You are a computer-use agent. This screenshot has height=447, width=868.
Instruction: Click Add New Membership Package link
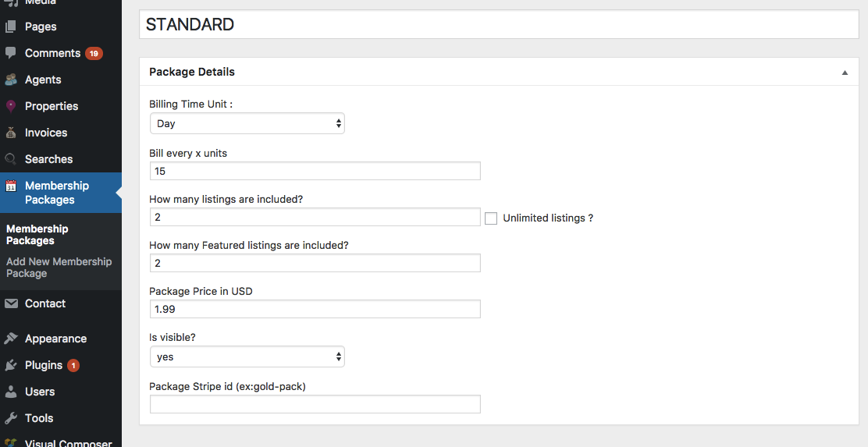[59, 268]
